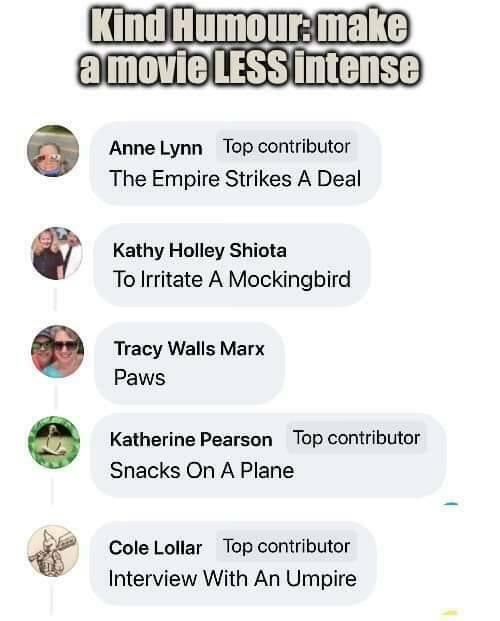Click the Cole Lollar name link
The width and height of the screenshot is (500, 621).
click(155, 548)
